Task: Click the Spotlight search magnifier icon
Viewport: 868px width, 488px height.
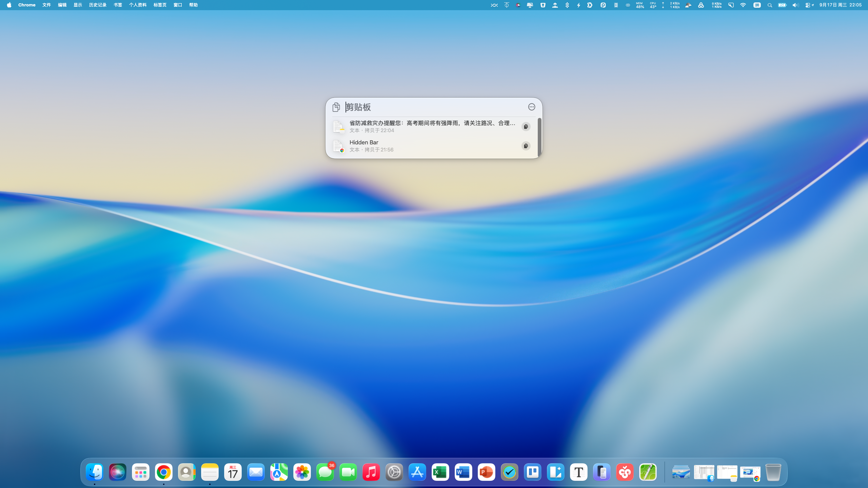Action: tap(770, 5)
